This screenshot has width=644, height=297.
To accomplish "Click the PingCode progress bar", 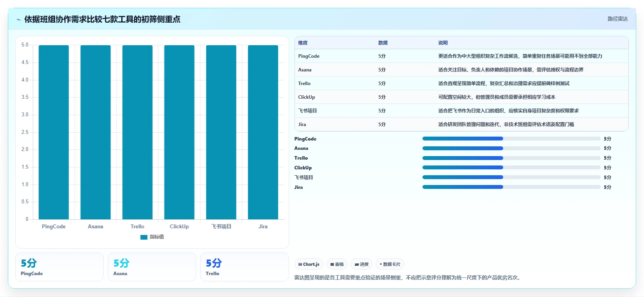I will (x=511, y=139).
